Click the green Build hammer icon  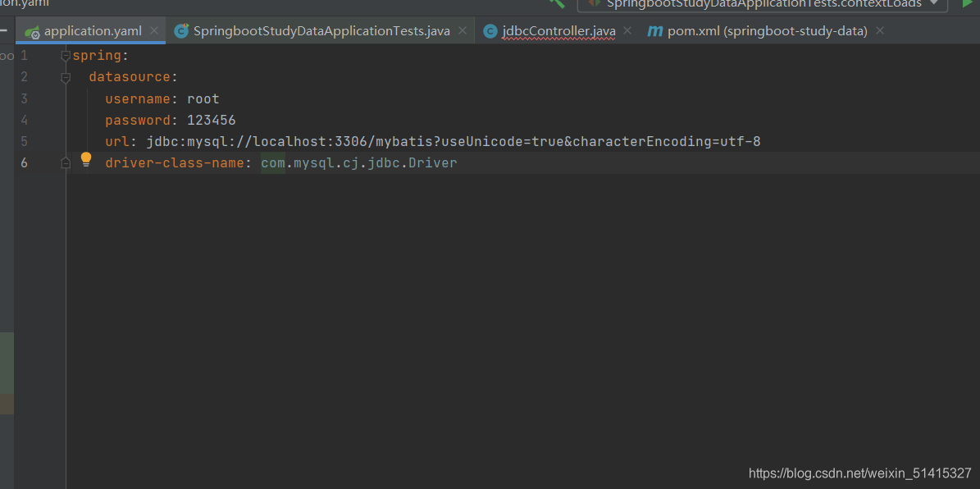tap(556, 3)
